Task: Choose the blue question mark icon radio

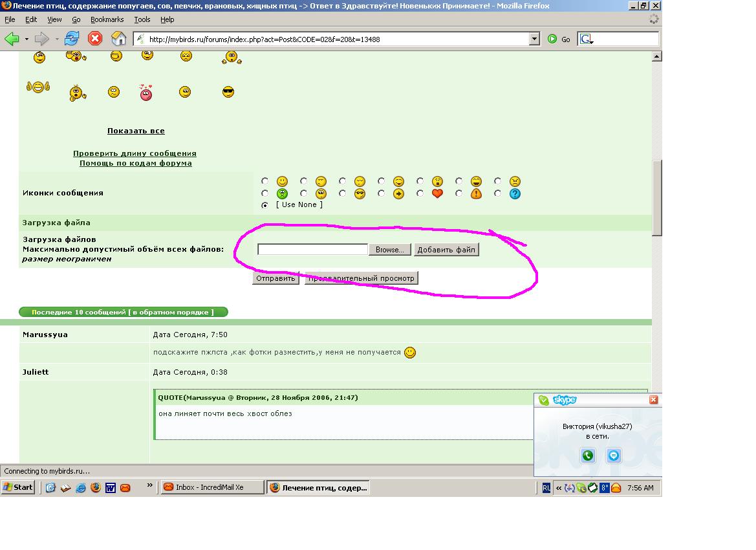Action: pos(497,193)
